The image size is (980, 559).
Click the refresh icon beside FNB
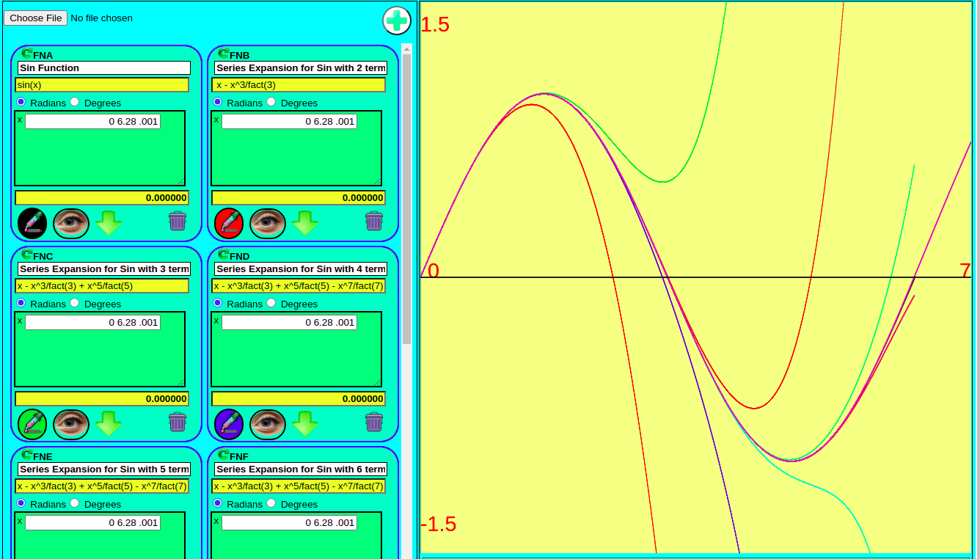pyautogui.click(x=224, y=54)
